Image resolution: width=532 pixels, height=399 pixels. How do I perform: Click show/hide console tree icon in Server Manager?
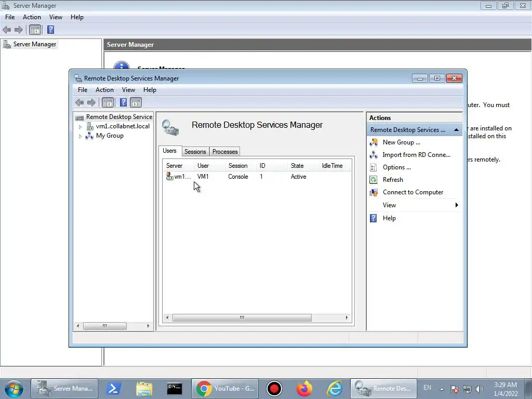click(35, 30)
